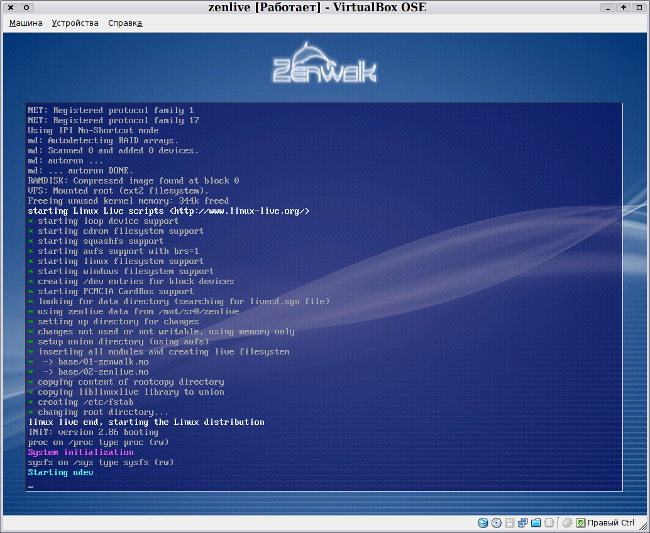Click the window resize grip corner

click(x=644, y=526)
